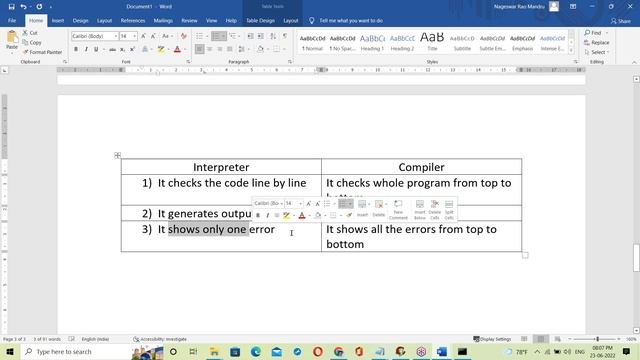
Task: Toggle Italic in the ribbon Font group
Action: point(86,49)
